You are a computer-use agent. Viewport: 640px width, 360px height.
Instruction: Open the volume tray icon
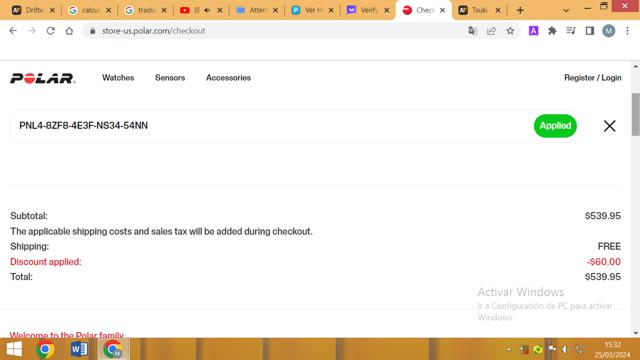tap(565, 349)
